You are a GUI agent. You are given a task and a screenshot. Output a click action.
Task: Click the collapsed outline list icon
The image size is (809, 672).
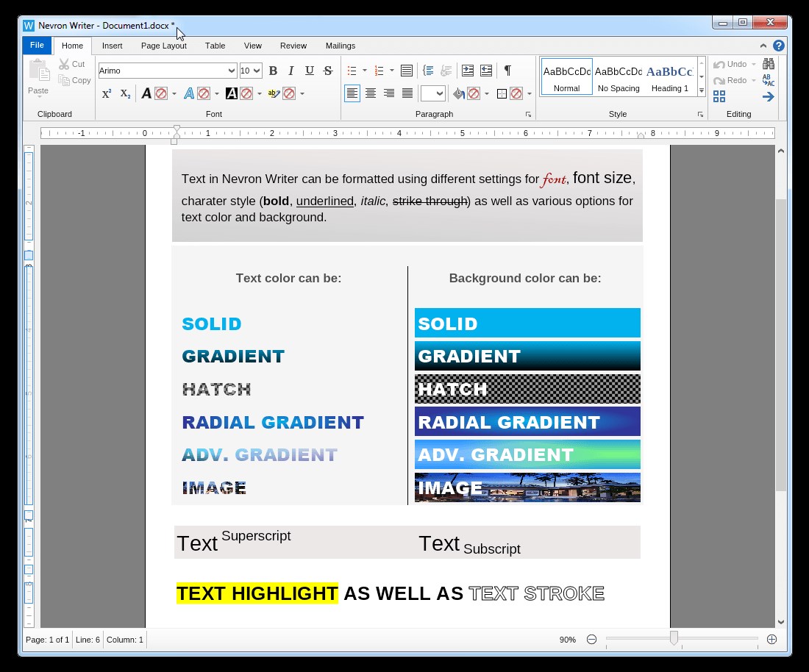(428, 71)
